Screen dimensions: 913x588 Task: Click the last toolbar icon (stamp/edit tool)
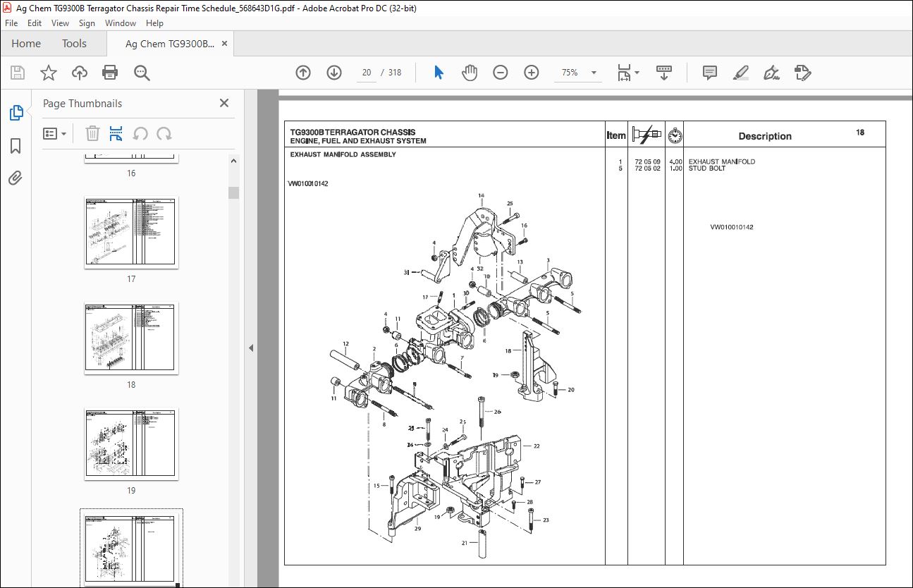tap(803, 73)
